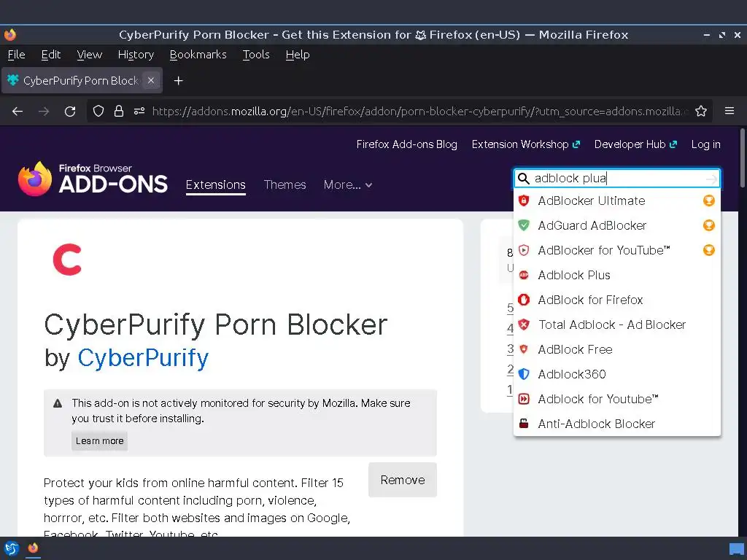Switch to the Themes section
Viewport: 747px width, 560px height.
click(x=285, y=184)
